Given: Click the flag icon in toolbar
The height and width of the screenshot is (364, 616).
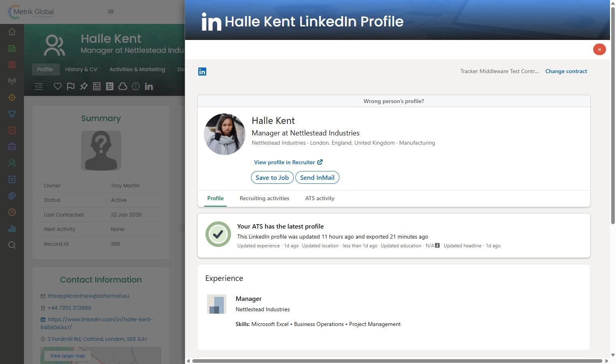Looking at the screenshot, I should click(x=71, y=86).
